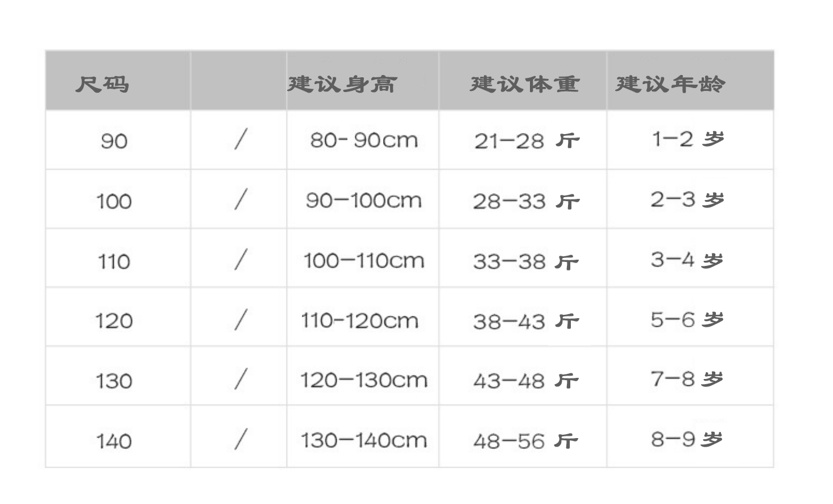The image size is (833, 504).
Task: Select the 130–140cm height cell
Action: (363, 440)
